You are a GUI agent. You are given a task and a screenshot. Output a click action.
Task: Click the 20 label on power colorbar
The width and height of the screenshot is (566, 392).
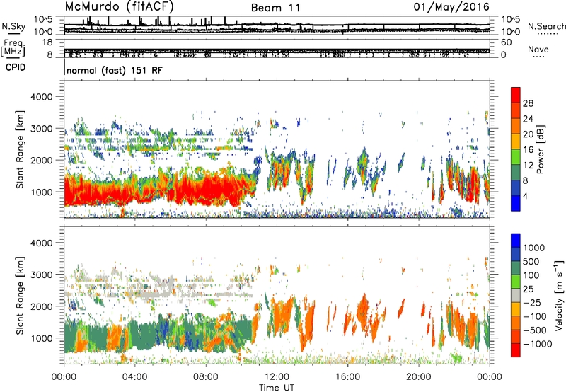point(528,134)
